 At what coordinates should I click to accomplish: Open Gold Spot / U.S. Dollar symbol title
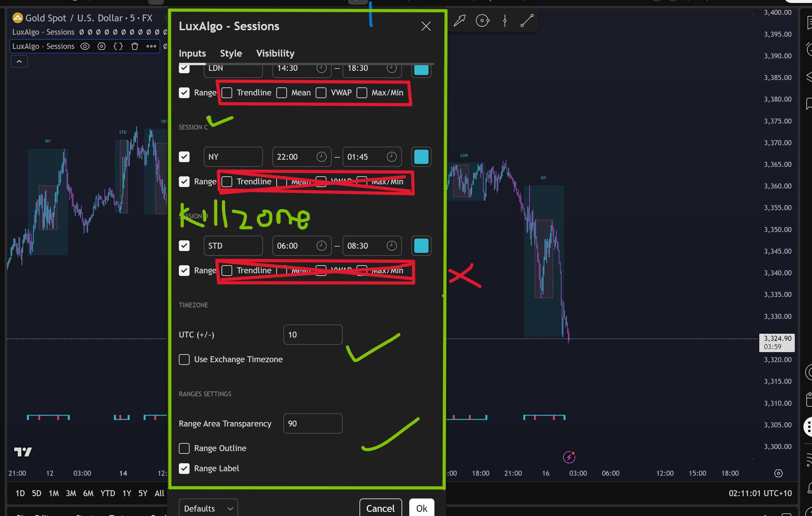tap(89, 18)
